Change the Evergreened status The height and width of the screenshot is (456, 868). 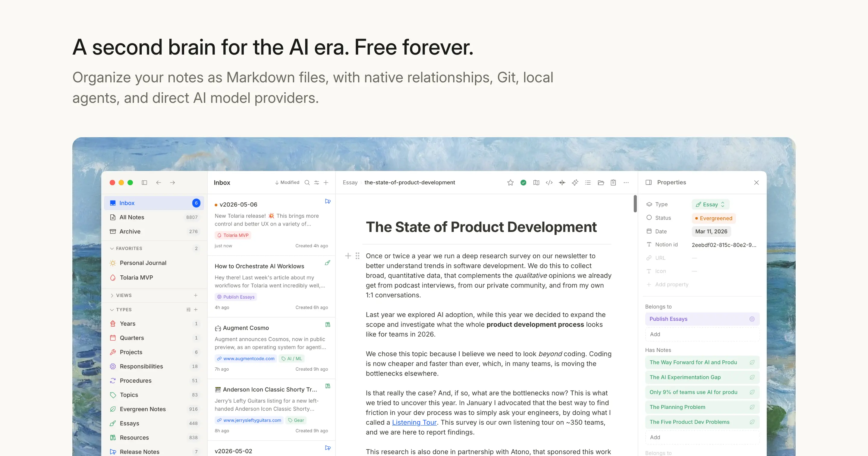(713, 218)
